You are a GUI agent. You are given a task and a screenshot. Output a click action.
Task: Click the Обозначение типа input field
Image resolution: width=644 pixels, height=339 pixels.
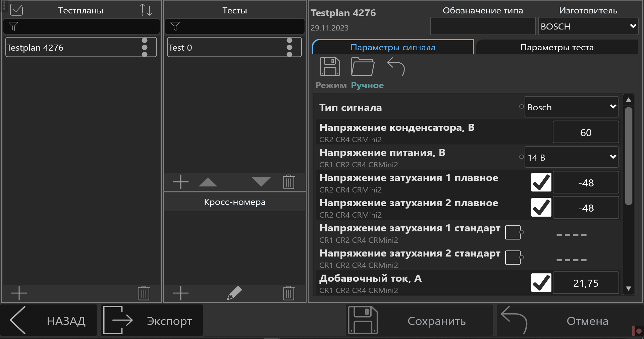[483, 26]
